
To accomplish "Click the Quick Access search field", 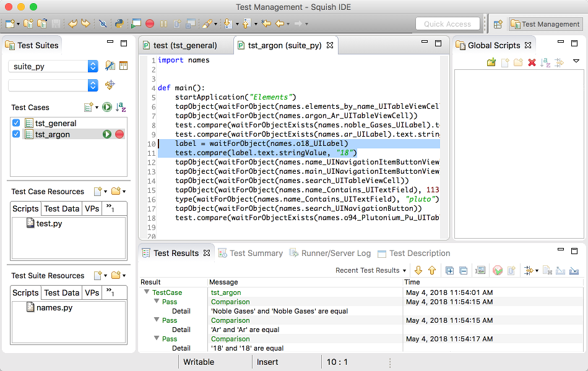I will (447, 24).
